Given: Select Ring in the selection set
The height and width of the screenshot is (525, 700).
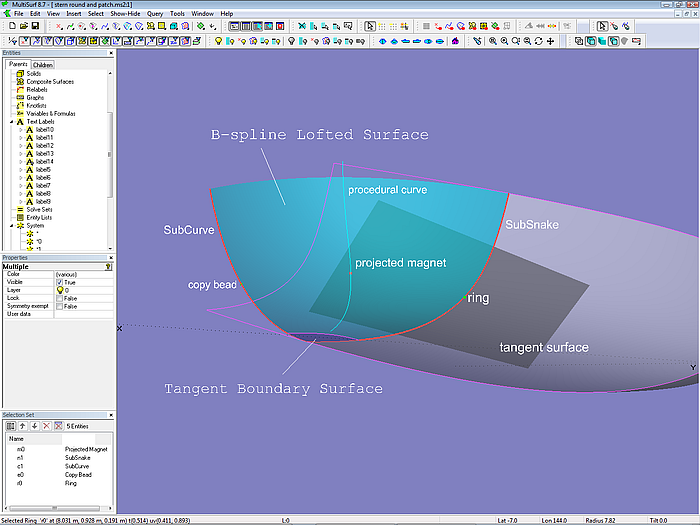Looking at the screenshot, I should (72, 482).
